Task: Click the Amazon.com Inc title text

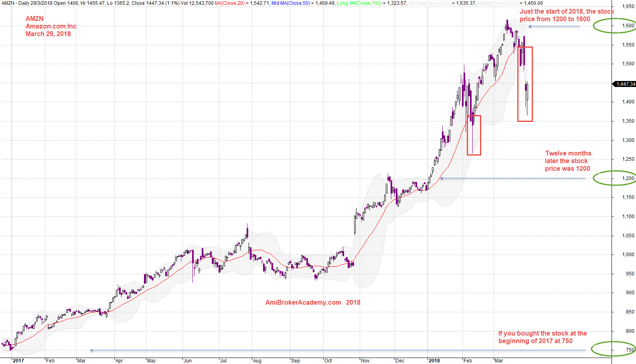Action: pos(51,26)
